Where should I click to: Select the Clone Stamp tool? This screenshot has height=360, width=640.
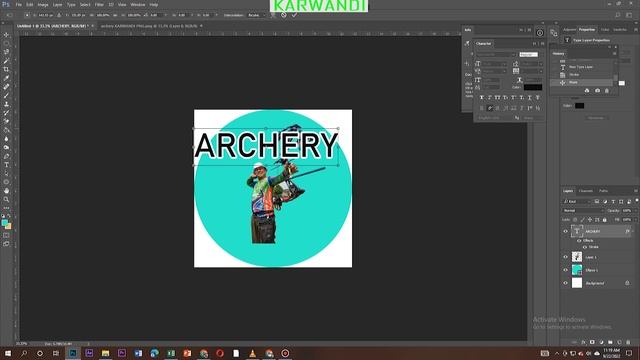pyautogui.click(x=6, y=104)
